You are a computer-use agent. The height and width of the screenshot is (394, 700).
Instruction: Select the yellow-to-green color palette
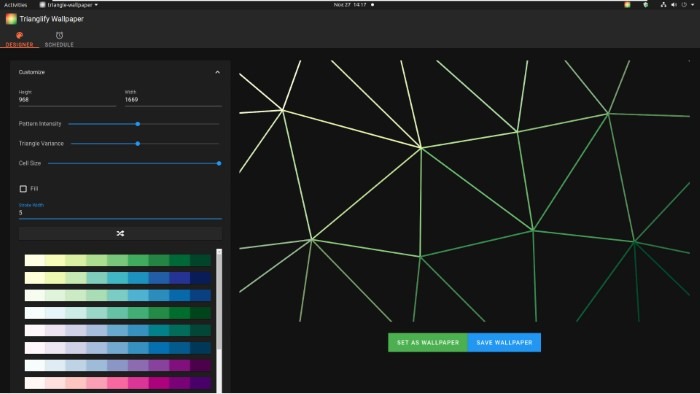(x=117, y=260)
